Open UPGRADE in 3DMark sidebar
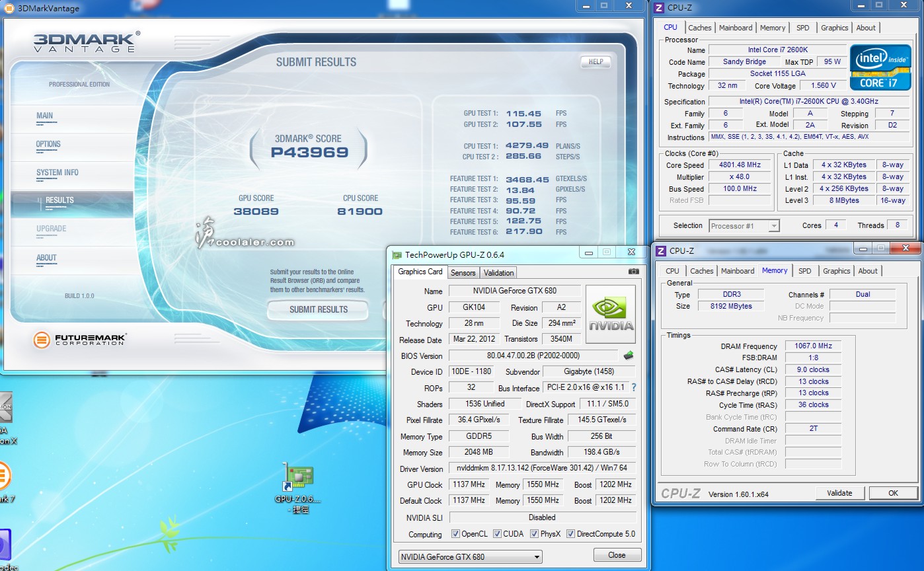This screenshot has width=924, height=571. (x=52, y=229)
